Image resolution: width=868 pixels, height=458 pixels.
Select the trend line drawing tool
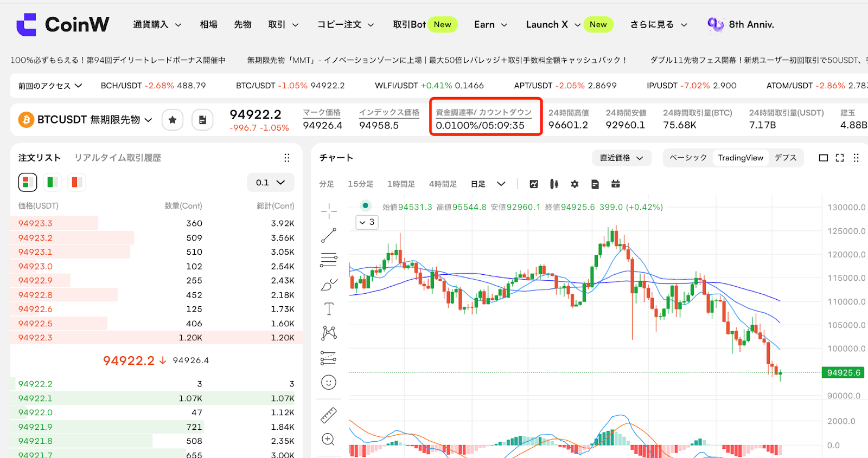[329, 235]
